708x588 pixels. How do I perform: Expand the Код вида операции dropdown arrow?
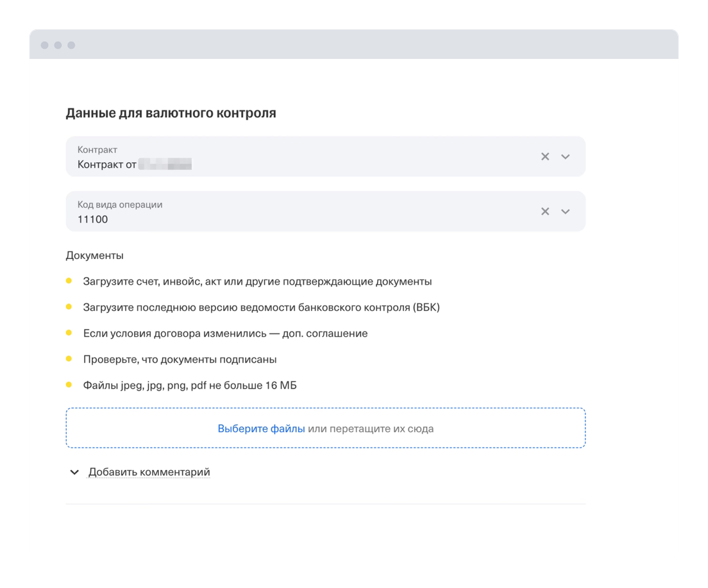[565, 212]
